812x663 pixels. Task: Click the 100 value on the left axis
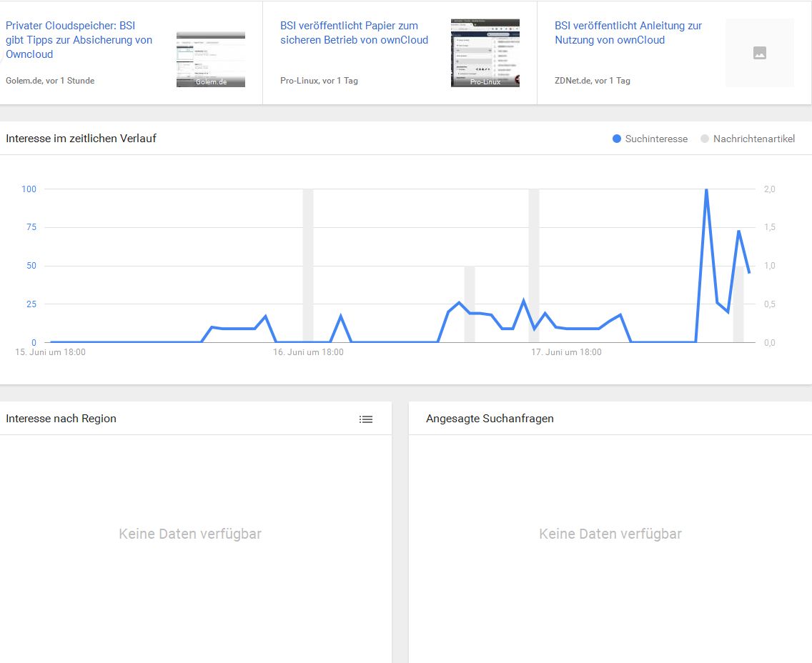pyautogui.click(x=29, y=189)
